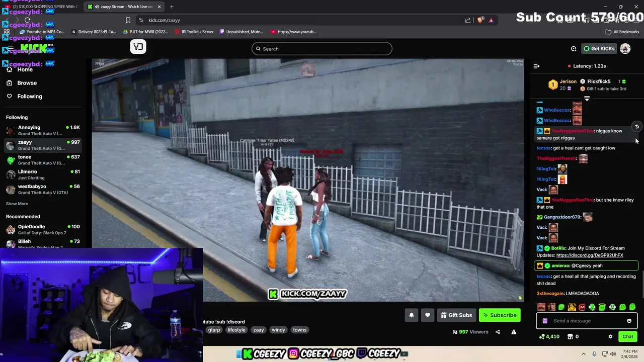Open chat settings gear icon
Viewport: 644px width, 362px height.
[610, 337]
